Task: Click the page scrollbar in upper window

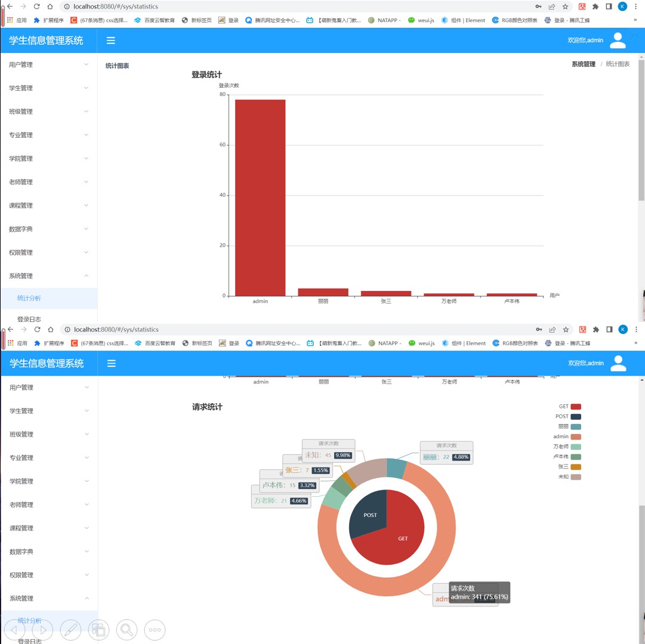Action: point(641,131)
